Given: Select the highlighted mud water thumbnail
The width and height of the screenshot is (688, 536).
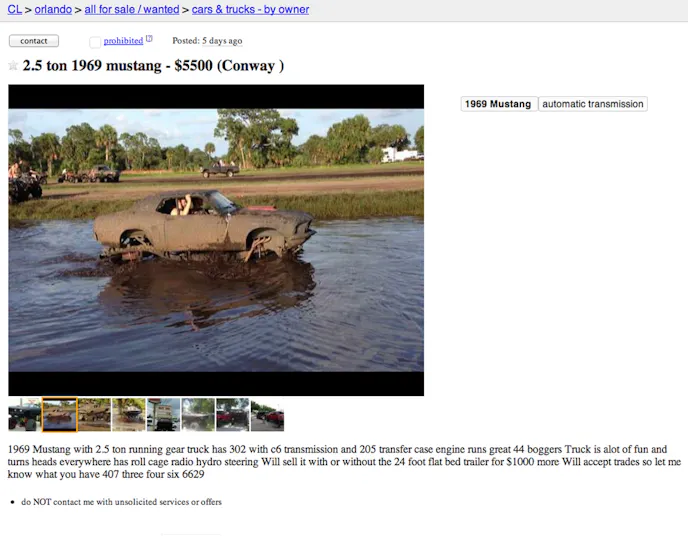Looking at the screenshot, I should [x=60, y=415].
